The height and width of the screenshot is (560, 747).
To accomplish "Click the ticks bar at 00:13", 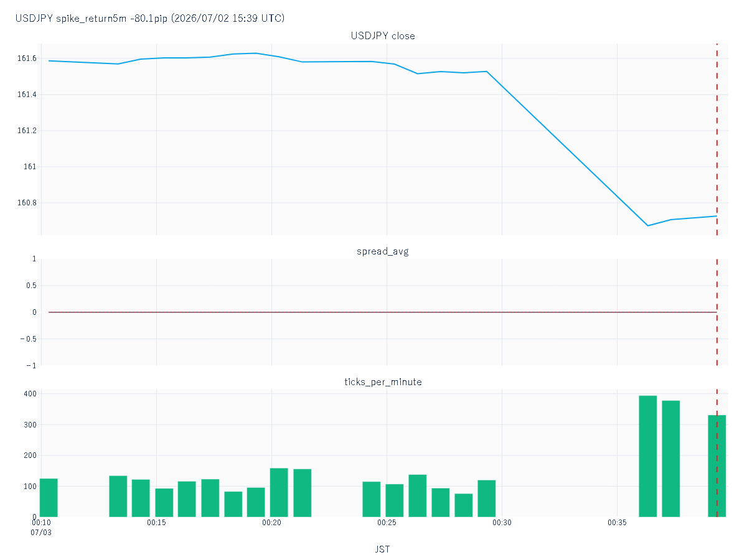I will point(118,496).
